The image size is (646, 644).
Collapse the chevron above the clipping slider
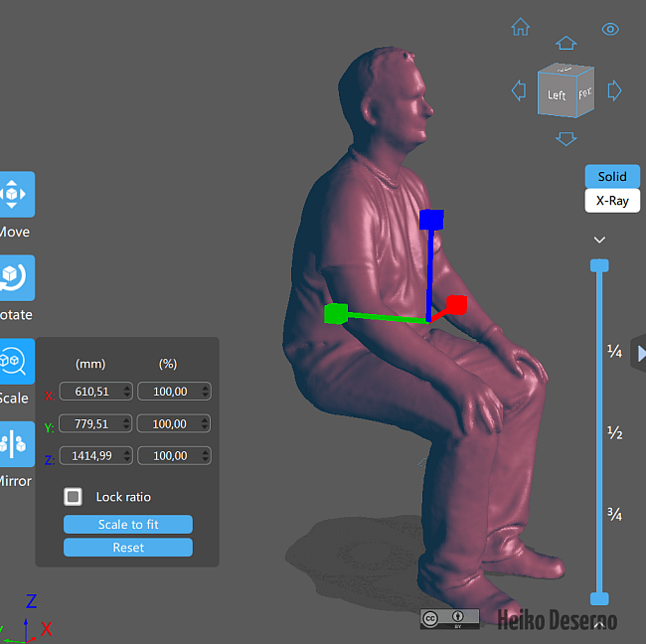pyautogui.click(x=599, y=240)
